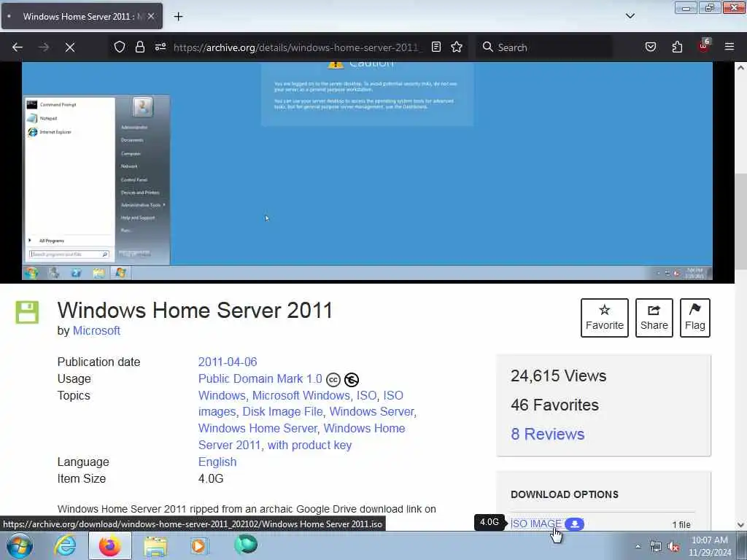Open the extensions puzzle icon
747x560 pixels.
click(x=677, y=47)
